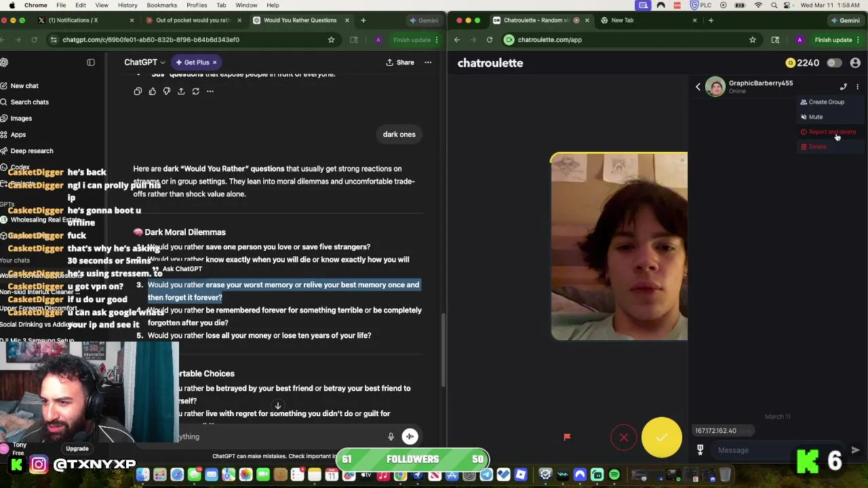
Task: Open Chatroulette account profile icon
Action: [855, 63]
